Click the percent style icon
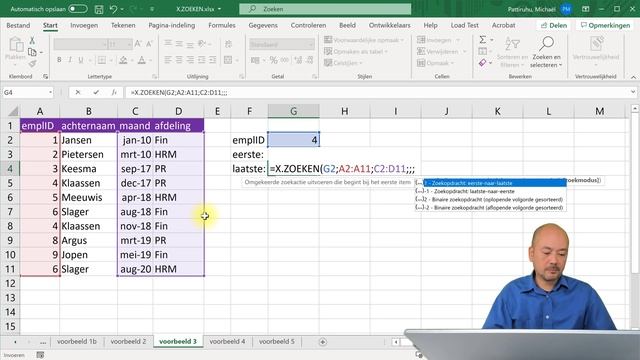Image resolution: width=640 pixels, height=360 pixels. pos(273,60)
